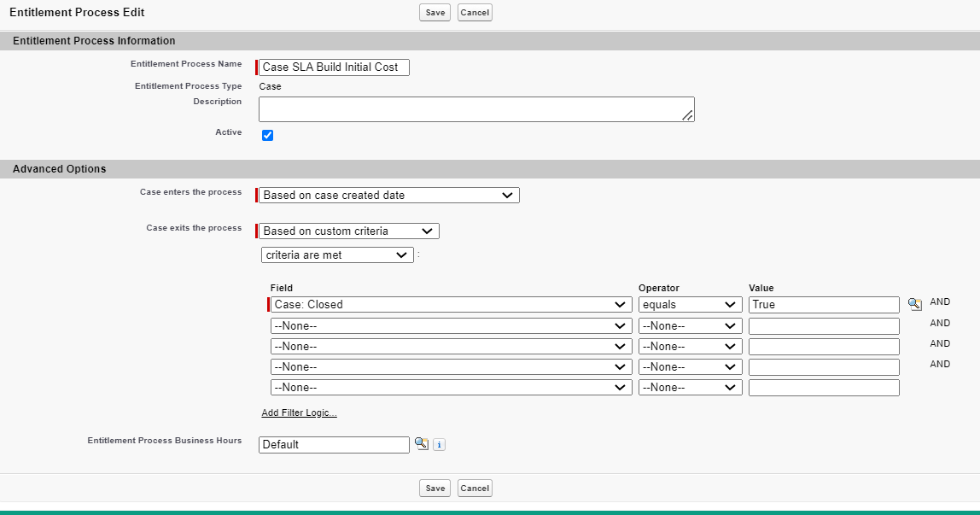Open the 'Case enters the process' dropdown
The image size is (980, 515).
(x=387, y=195)
